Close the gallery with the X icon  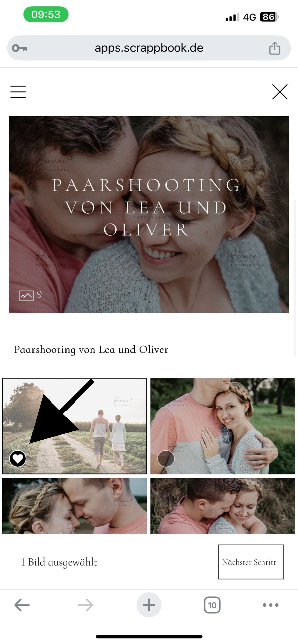[280, 92]
